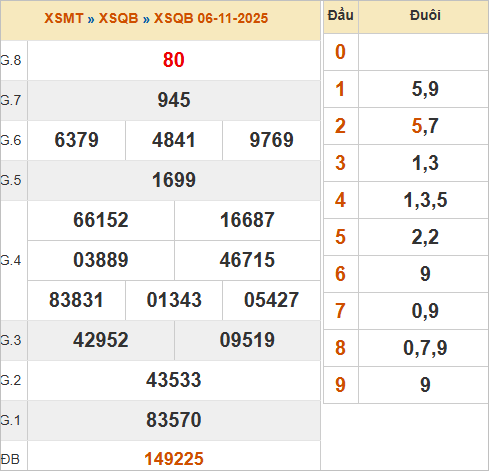Click the G.2 row label

(11, 380)
